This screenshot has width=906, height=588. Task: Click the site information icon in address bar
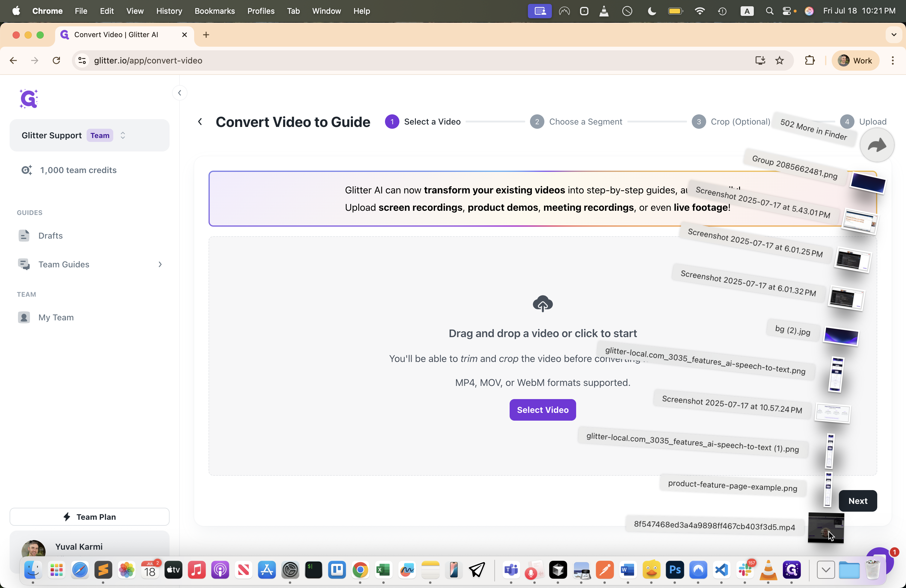click(x=82, y=60)
